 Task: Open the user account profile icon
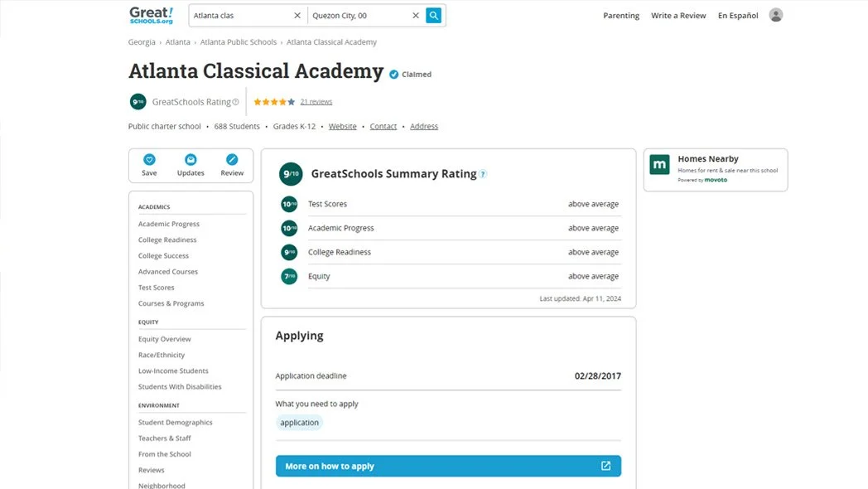click(775, 14)
